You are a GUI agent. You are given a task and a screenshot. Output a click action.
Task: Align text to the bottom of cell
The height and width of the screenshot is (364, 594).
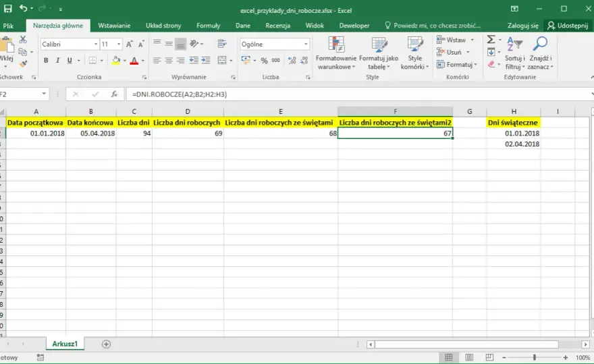click(x=180, y=44)
